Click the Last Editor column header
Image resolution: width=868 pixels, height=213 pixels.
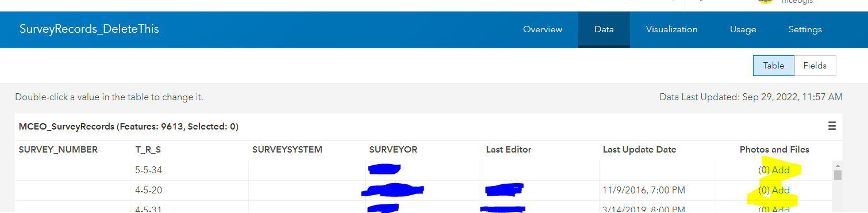pos(509,150)
